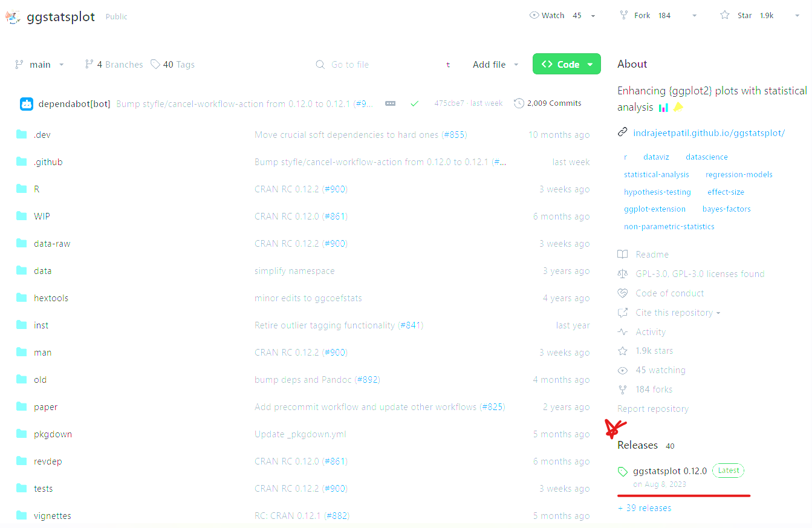Open the green Code dropdown button

(x=567, y=64)
